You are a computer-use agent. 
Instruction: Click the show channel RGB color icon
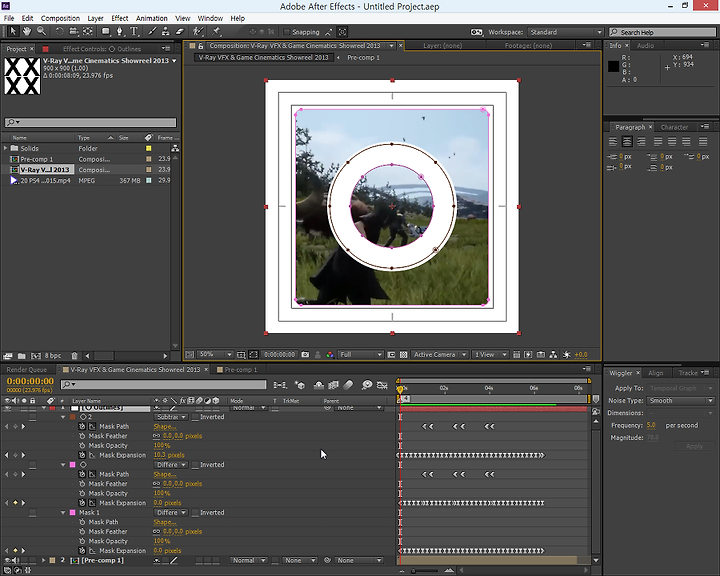point(330,355)
